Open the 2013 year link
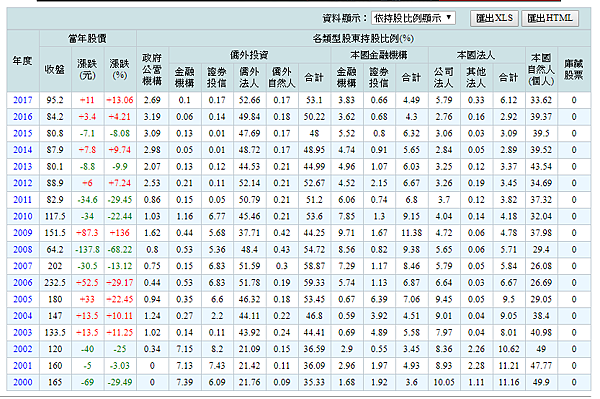 pos(23,167)
